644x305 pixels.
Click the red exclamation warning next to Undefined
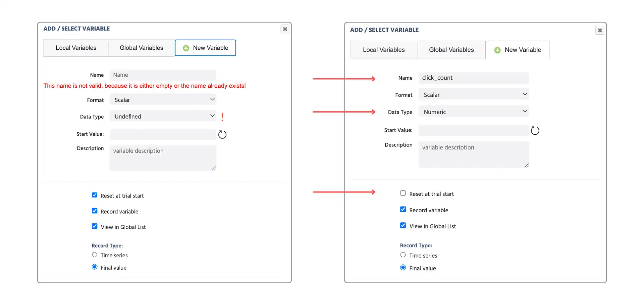[222, 117]
